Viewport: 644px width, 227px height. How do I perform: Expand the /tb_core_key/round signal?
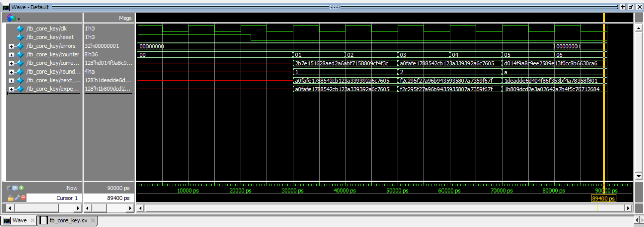click(11, 72)
